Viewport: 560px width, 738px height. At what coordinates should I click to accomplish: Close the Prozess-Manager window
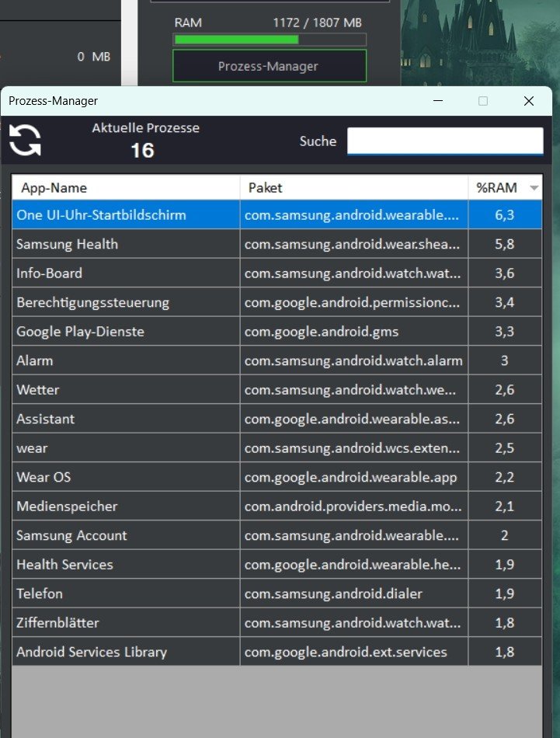click(529, 101)
